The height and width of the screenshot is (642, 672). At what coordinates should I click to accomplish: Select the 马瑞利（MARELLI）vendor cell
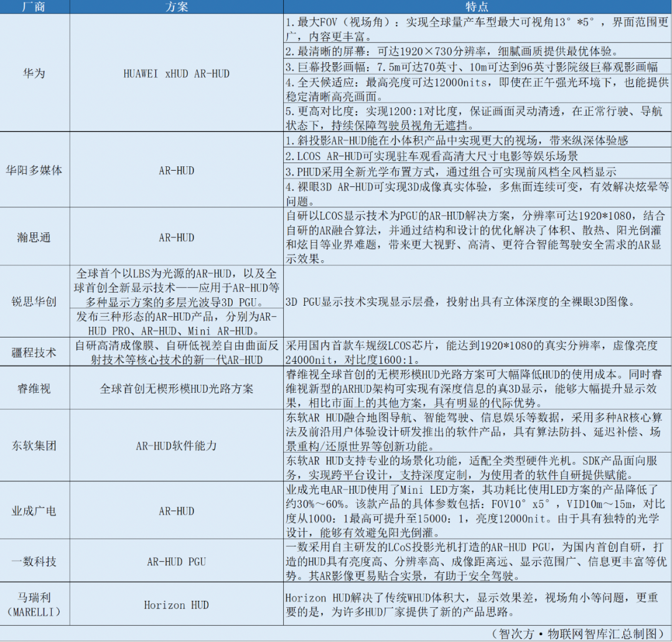35,604
